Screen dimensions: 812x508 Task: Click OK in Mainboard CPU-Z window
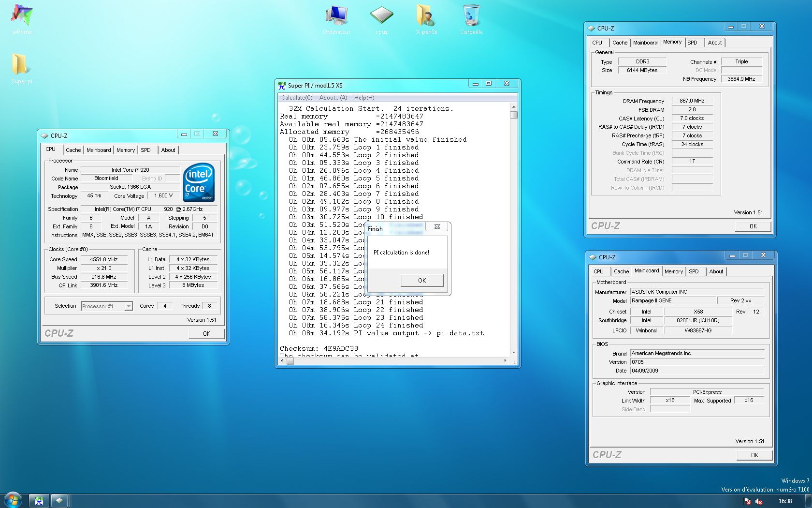[754, 455]
